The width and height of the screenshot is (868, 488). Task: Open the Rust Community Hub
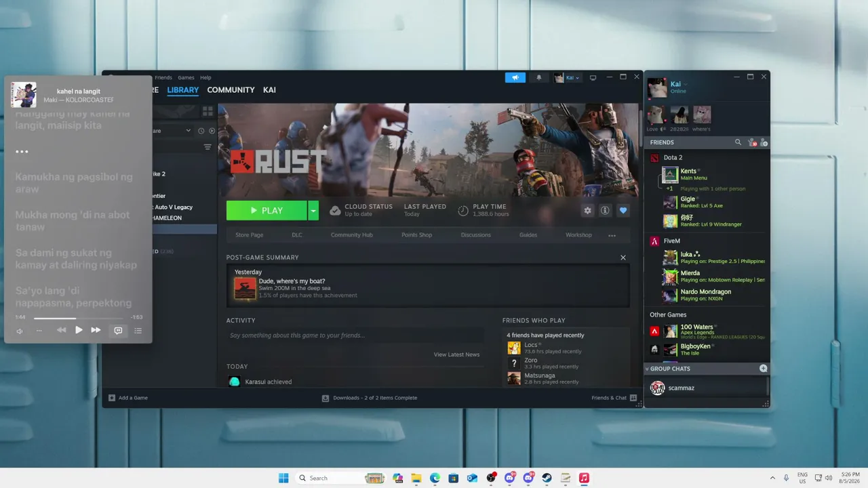pos(352,235)
